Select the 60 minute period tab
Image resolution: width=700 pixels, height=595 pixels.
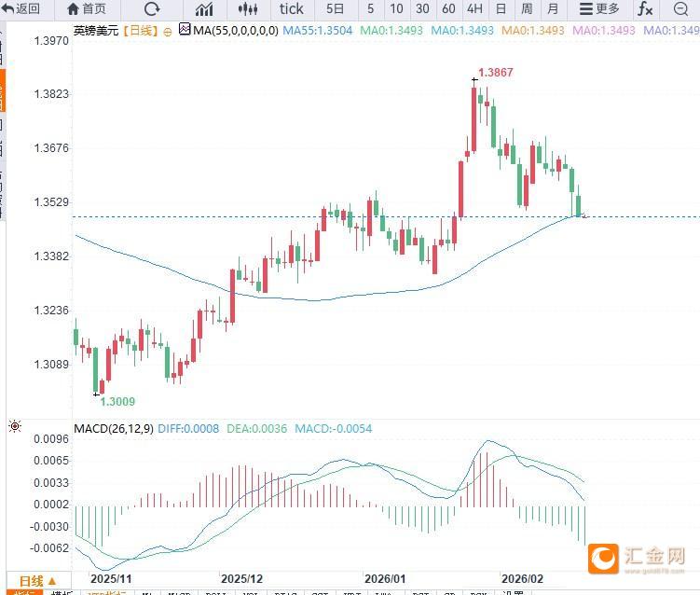(x=448, y=9)
